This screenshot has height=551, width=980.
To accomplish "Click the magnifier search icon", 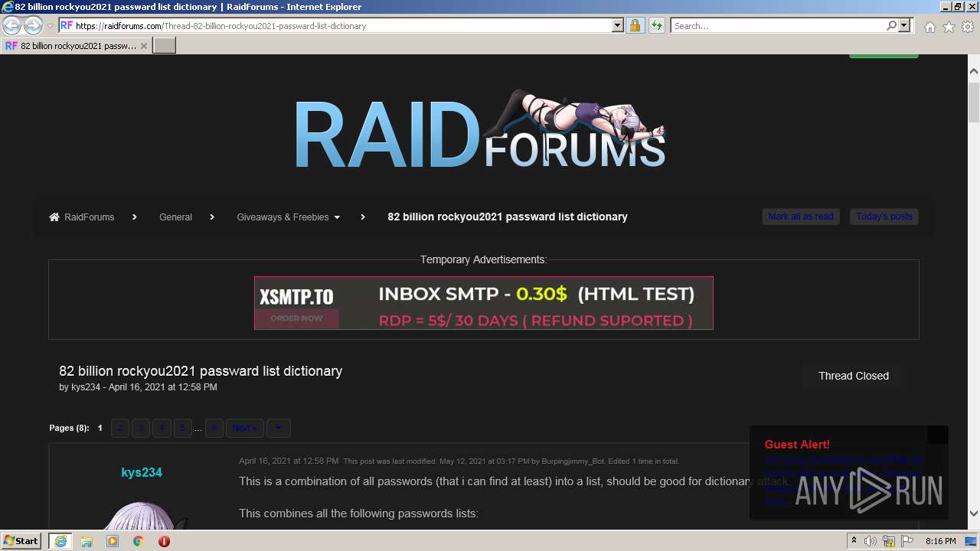I will pyautogui.click(x=891, y=25).
